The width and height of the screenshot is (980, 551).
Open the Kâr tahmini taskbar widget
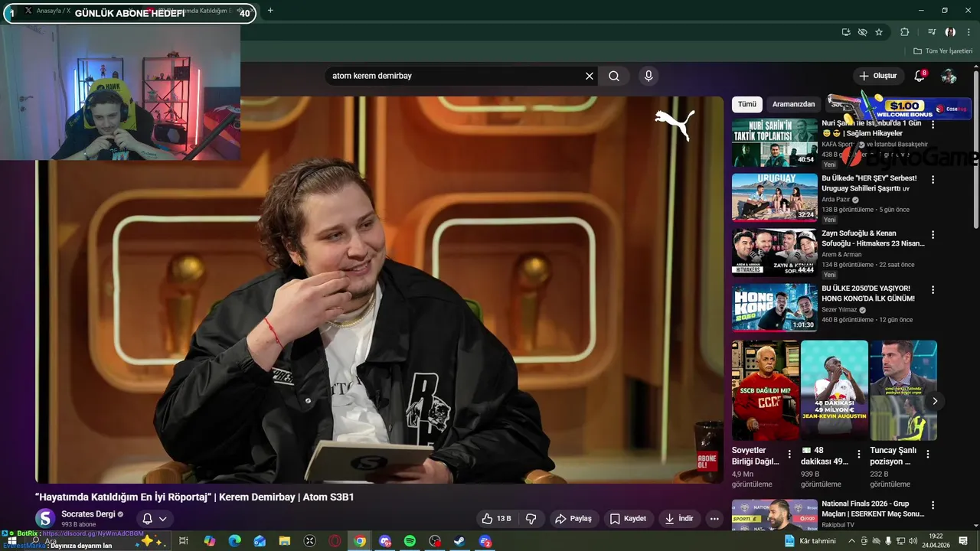(810, 541)
